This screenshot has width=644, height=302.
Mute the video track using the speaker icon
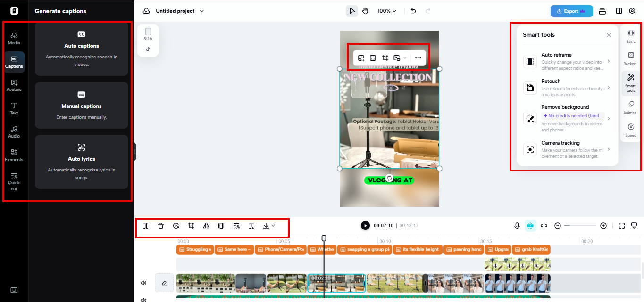click(143, 282)
